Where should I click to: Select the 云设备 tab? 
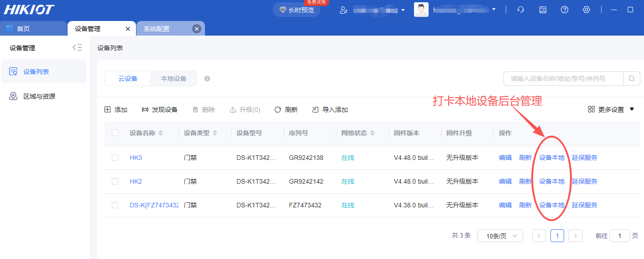(x=128, y=79)
